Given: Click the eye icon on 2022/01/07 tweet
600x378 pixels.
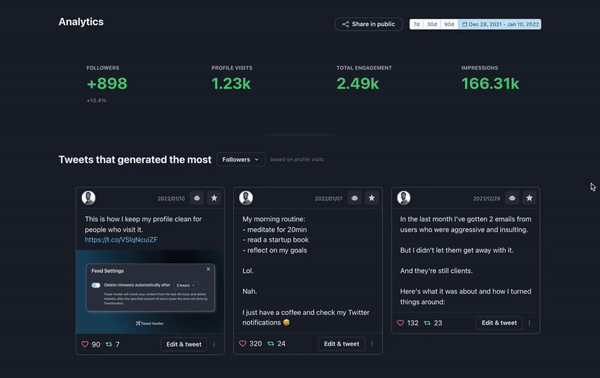Looking at the screenshot, I should 355,198.
